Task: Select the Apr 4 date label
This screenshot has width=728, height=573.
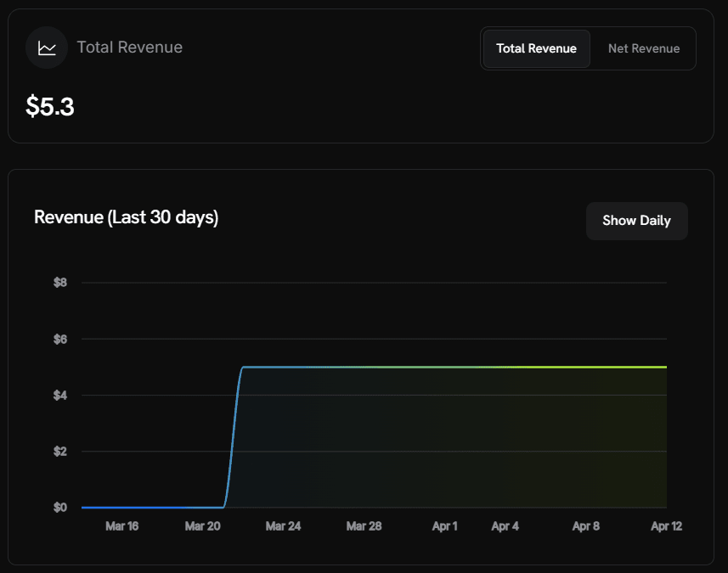Action: (505, 526)
